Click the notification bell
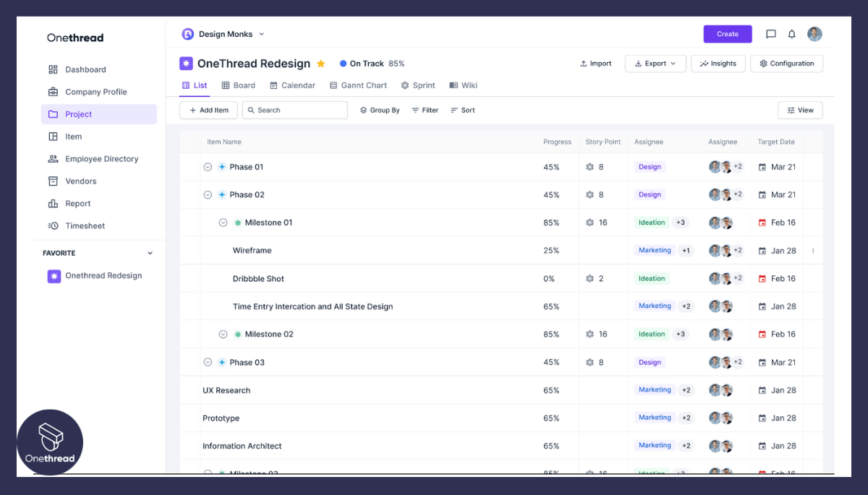The width and height of the screenshot is (868, 495). (791, 34)
